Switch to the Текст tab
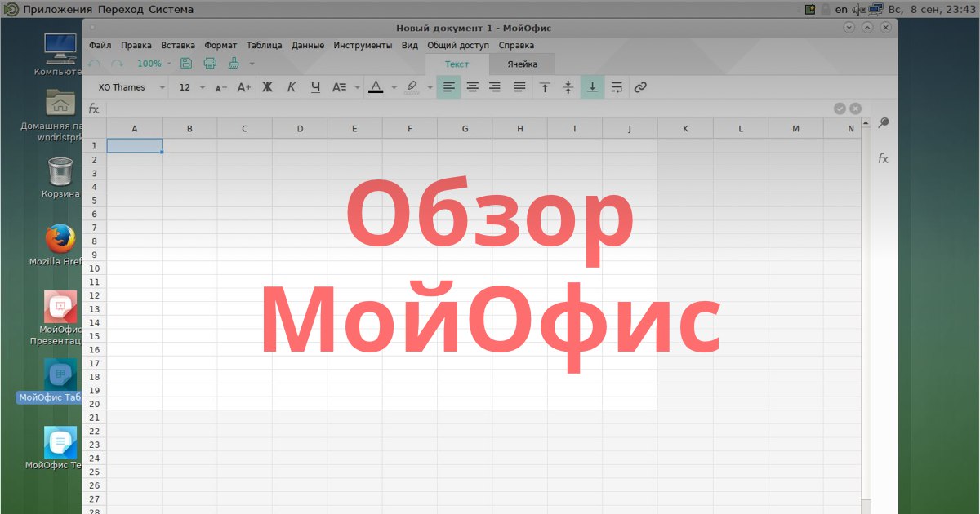The height and width of the screenshot is (514, 980). click(x=457, y=64)
